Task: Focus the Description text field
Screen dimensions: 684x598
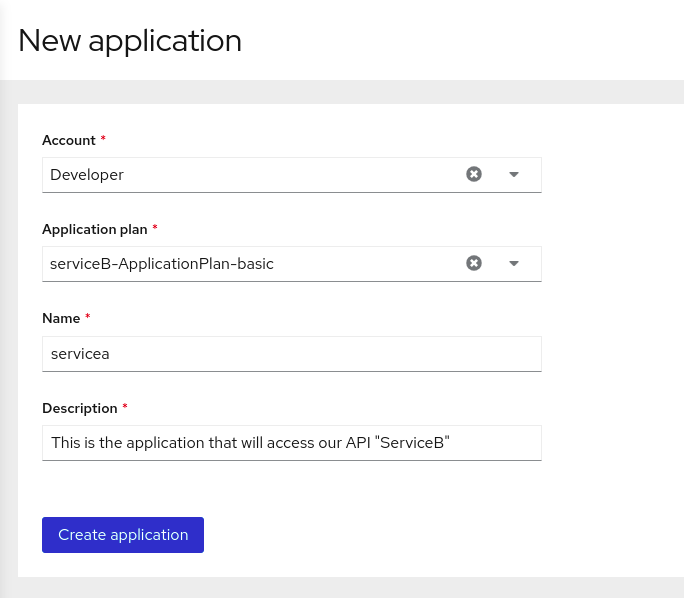Action: click(x=292, y=443)
